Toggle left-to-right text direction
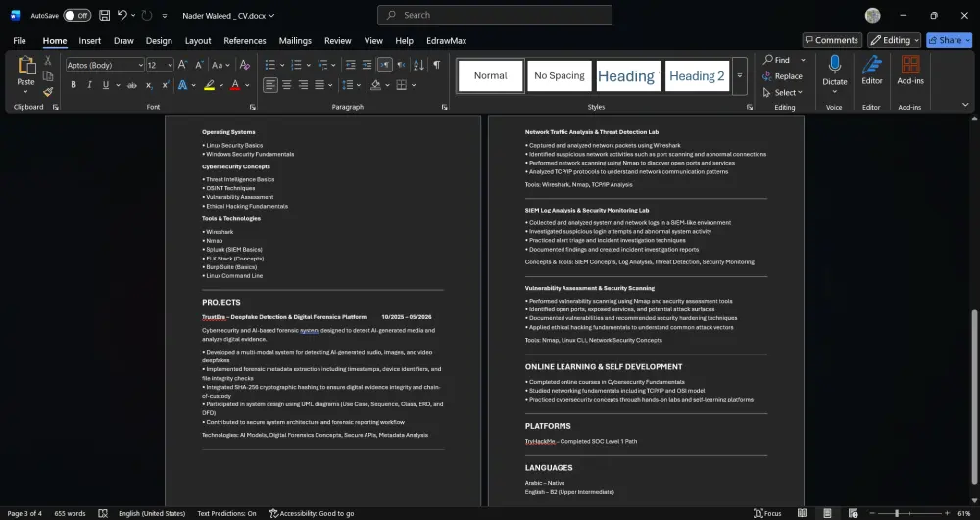 (x=385, y=65)
